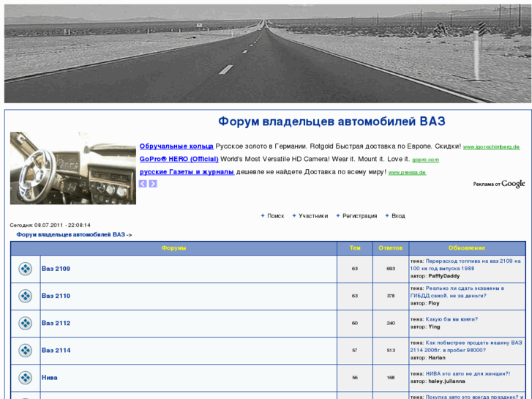
Task: Open topic Какую бы вы взяли?
Action: pos(452,319)
